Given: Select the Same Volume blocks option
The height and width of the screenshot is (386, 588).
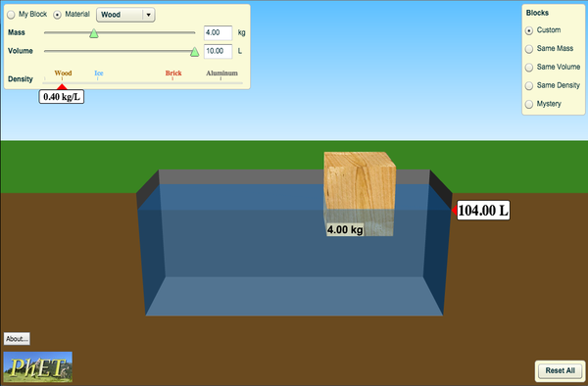Looking at the screenshot, I should (x=529, y=67).
